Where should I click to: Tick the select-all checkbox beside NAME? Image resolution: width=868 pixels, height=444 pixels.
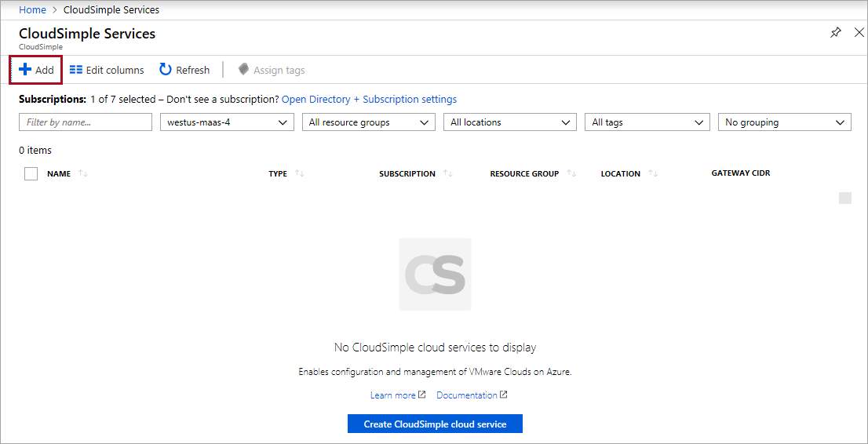31,173
